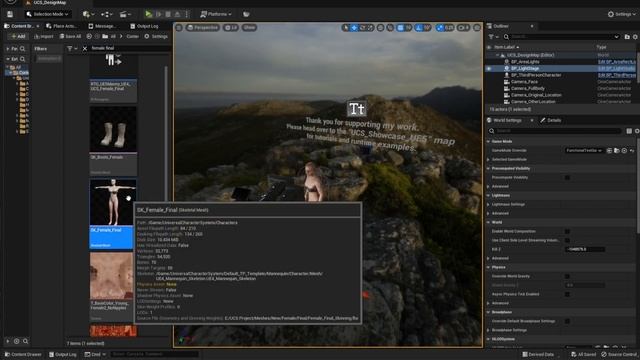
Task: Switch to the Place Actors tab
Action: pos(61,26)
